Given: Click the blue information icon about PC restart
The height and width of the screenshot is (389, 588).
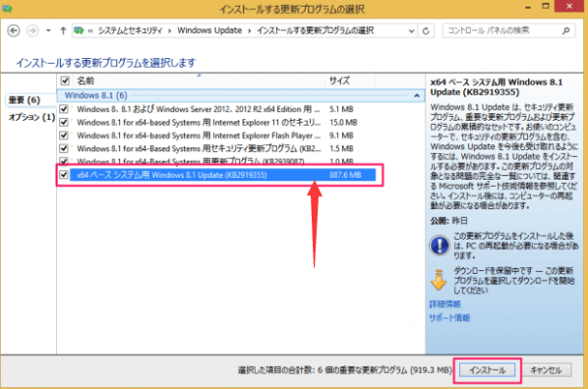Looking at the screenshot, I should [x=440, y=246].
